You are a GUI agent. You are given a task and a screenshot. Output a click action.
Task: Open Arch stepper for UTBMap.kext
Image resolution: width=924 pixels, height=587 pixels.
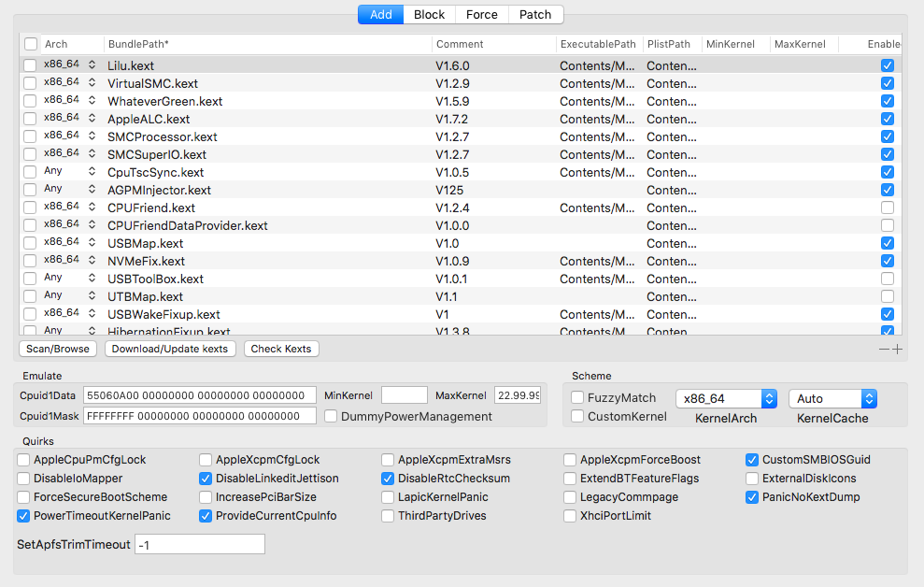click(92, 296)
